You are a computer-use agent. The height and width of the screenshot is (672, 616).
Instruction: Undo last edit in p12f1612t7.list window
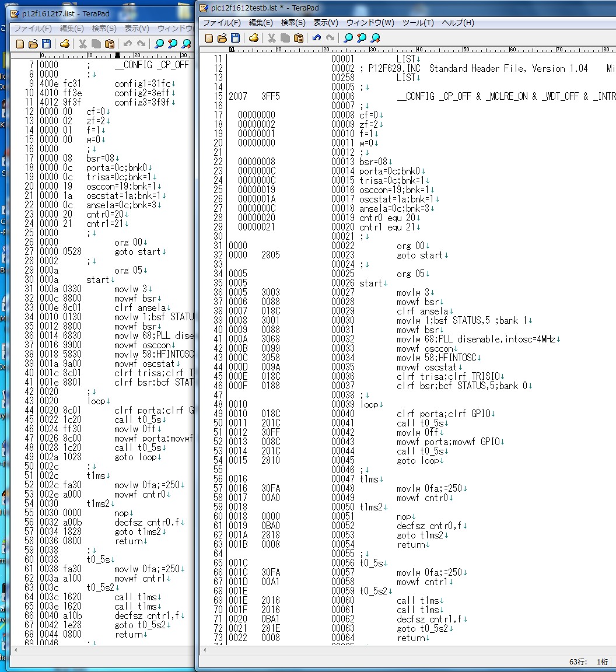coord(128,44)
